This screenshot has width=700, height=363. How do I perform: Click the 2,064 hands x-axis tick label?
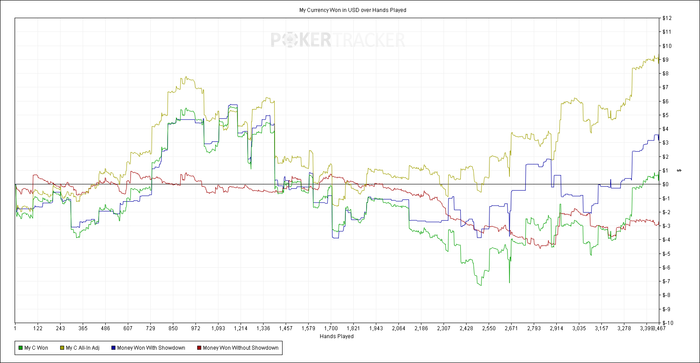[399, 329]
